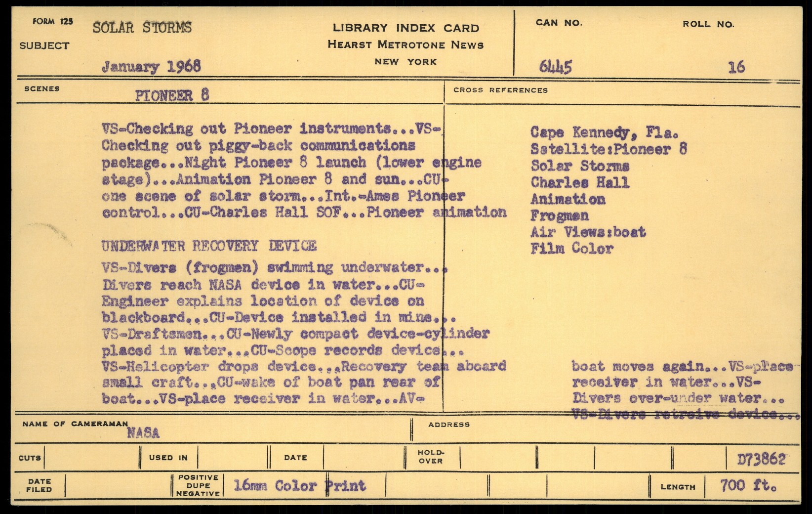Click the Charles Hall cross reference

click(580, 182)
